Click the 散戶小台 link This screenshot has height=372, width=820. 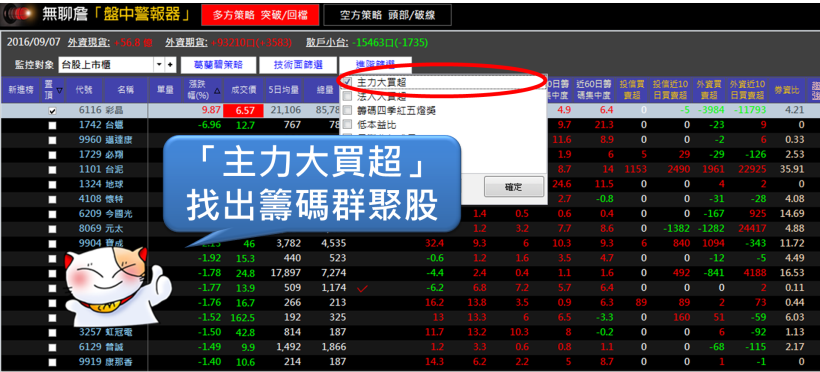coord(326,43)
